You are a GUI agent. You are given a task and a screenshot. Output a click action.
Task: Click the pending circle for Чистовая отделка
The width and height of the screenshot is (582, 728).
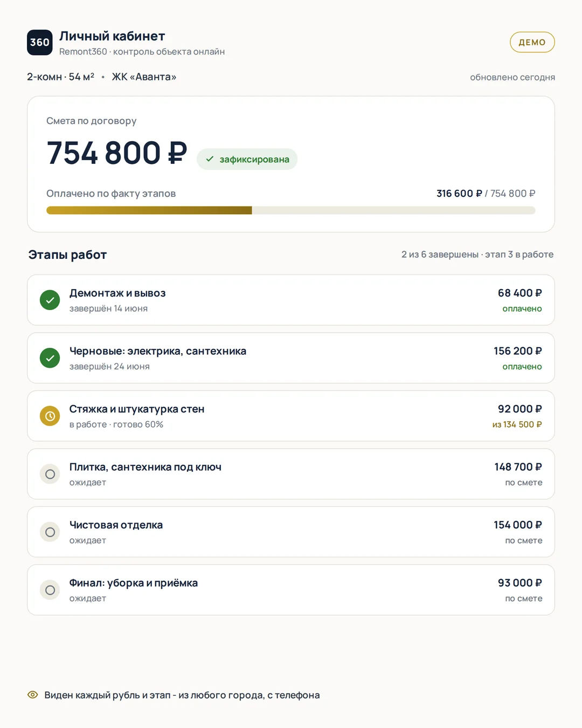click(x=50, y=532)
